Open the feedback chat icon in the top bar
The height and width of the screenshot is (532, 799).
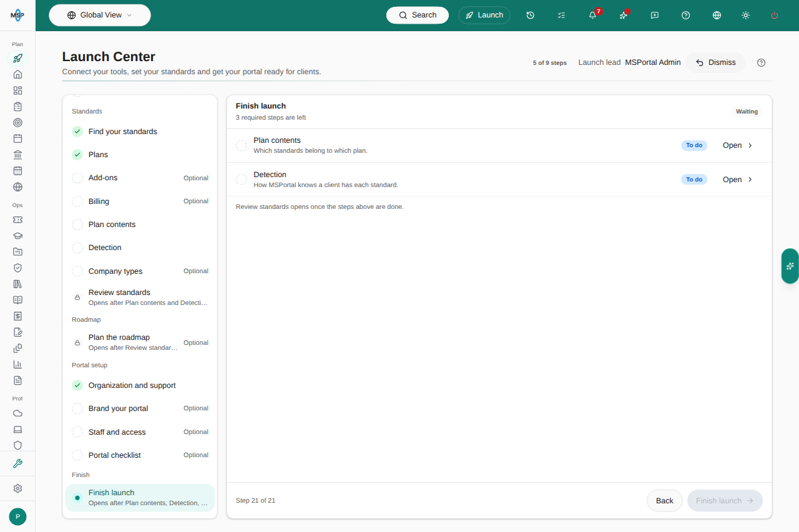tap(655, 15)
